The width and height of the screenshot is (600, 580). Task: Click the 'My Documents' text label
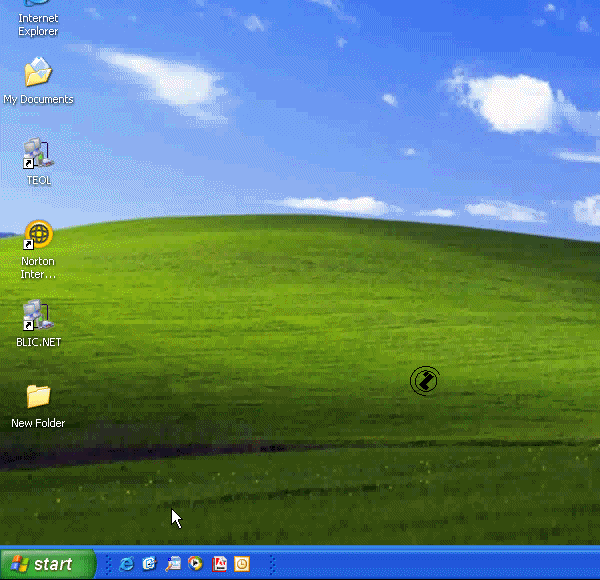point(38,100)
